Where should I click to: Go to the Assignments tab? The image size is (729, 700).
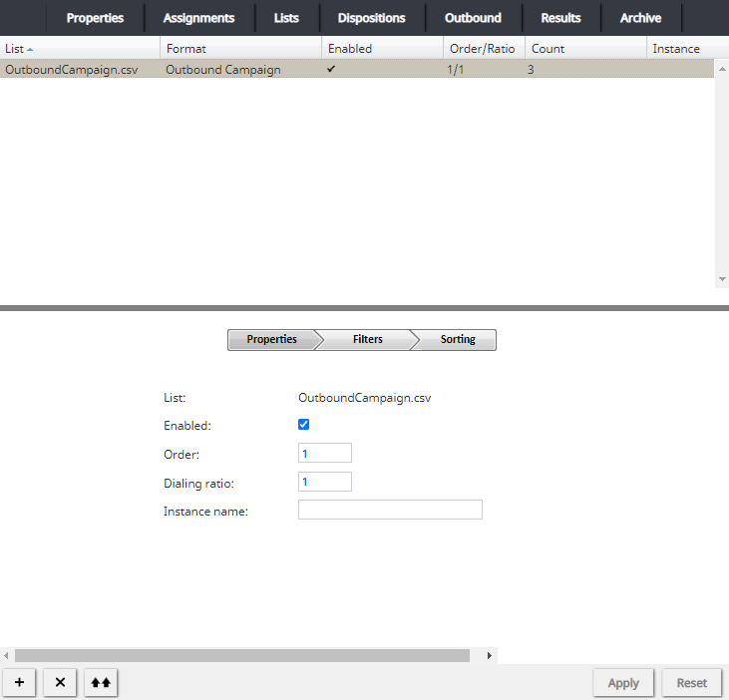coord(198,18)
